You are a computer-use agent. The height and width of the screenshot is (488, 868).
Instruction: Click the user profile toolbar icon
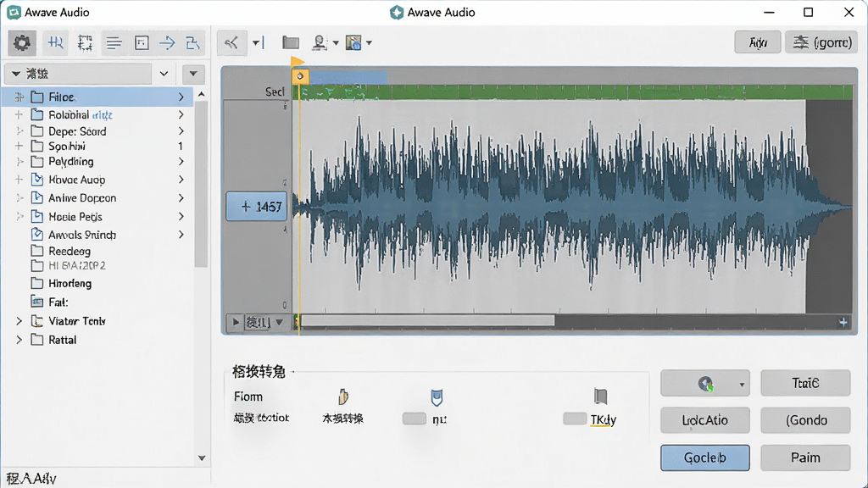[x=320, y=42]
